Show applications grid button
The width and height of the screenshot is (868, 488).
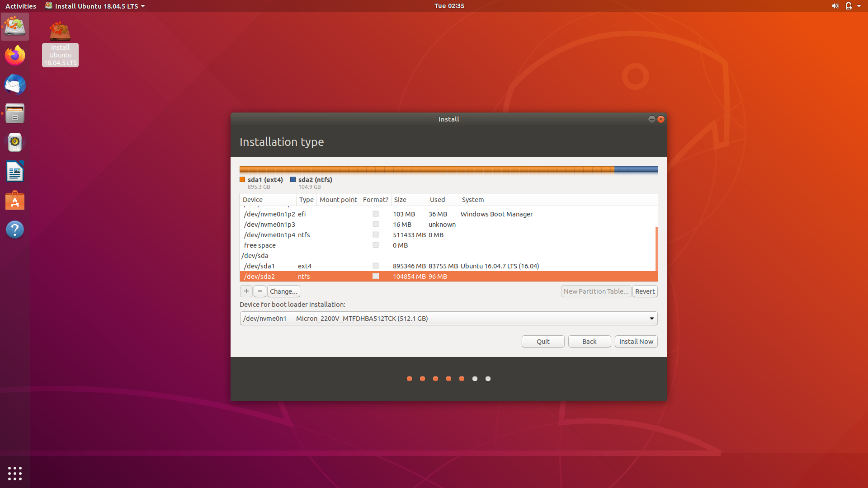15,473
